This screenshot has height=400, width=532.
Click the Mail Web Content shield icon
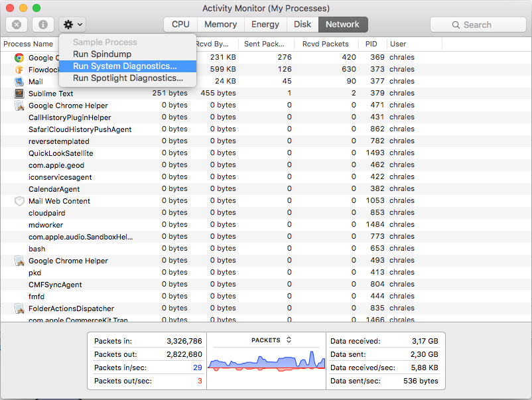pos(19,201)
